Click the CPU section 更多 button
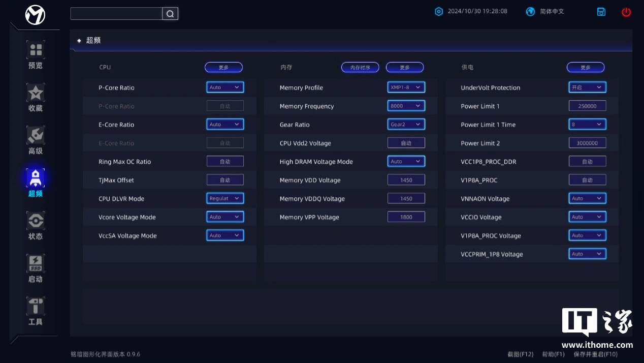This screenshot has height=363, width=644. (223, 68)
